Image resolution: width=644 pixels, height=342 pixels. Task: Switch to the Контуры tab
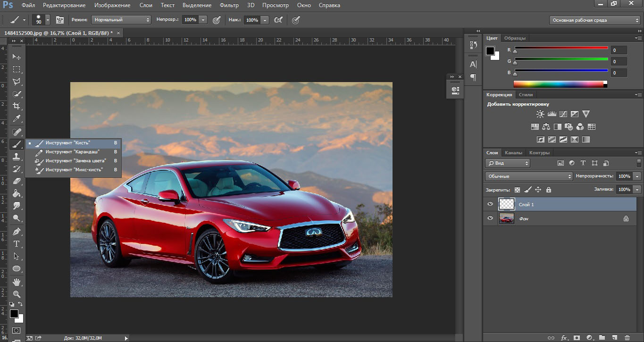539,153
